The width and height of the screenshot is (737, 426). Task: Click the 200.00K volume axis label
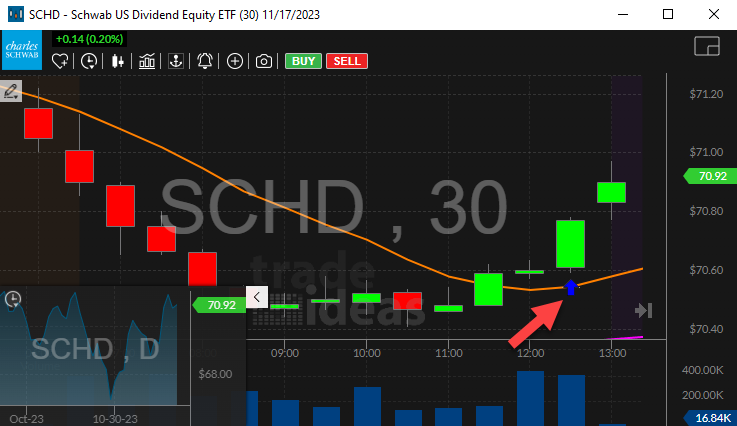point(702,395)
